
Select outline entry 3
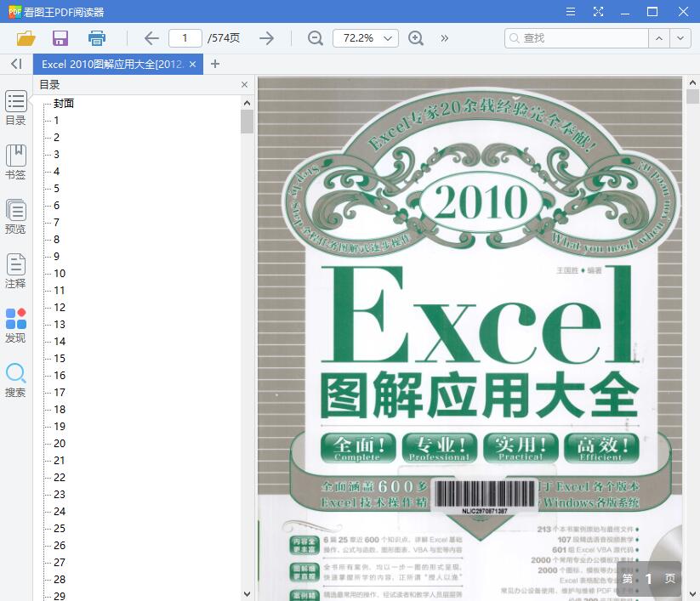click(56, 155)
